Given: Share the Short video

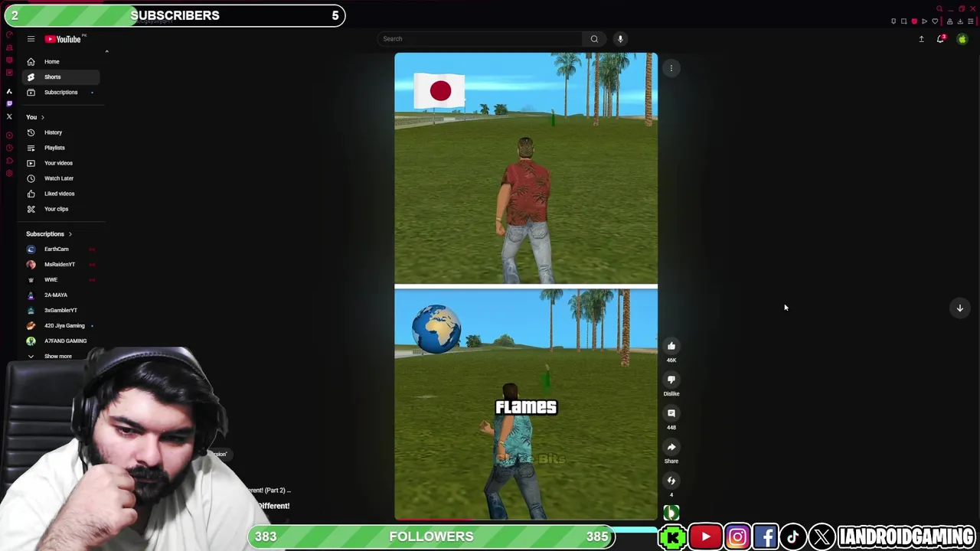Looking at the screenshot, I should point(671,447).
